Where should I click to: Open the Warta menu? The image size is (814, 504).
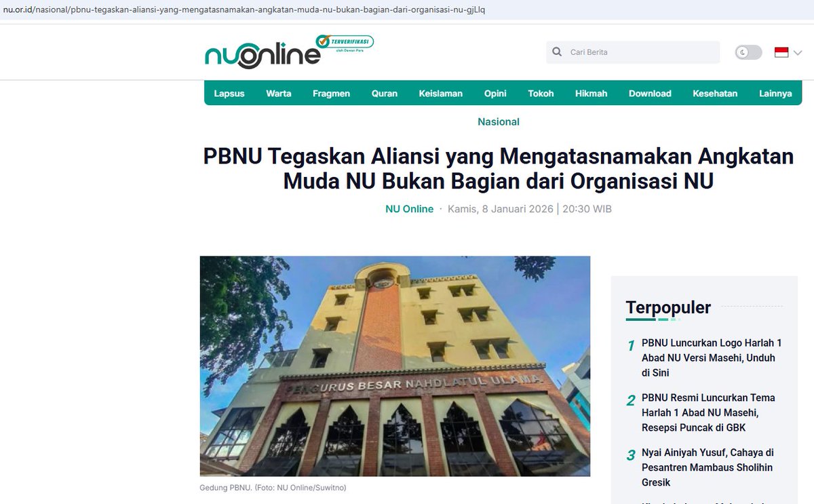pyautogui.click(x=279, y=94)
